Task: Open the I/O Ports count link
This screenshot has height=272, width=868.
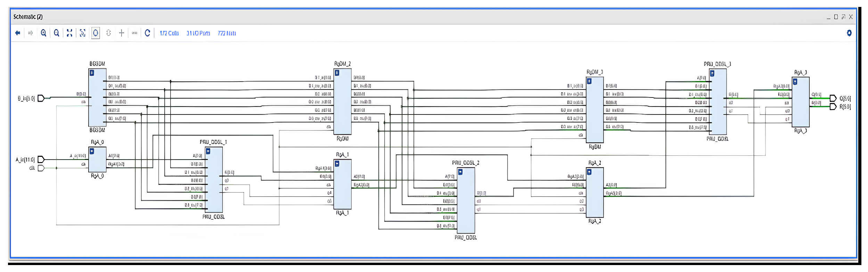Action: 198,33
